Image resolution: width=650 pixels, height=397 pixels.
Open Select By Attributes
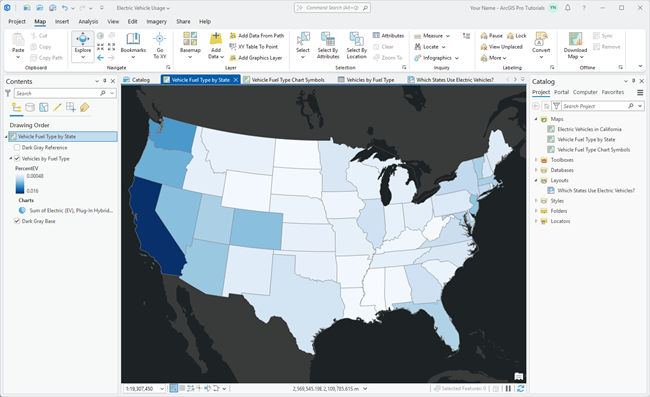tap(328, 46)
